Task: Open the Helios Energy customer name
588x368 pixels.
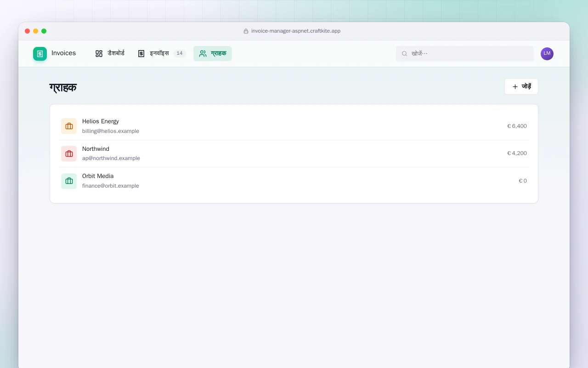Action: coord(101,121)
